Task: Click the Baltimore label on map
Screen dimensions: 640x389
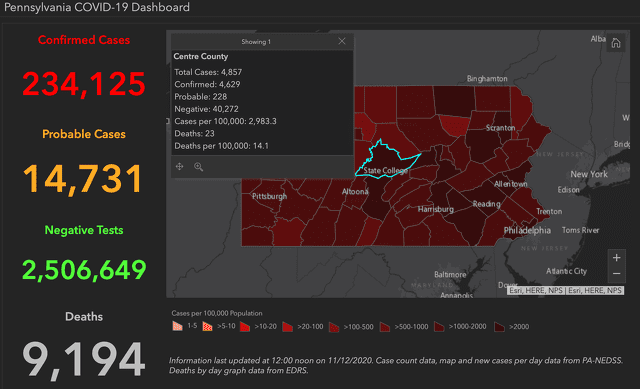Action: tap(450, 274)
